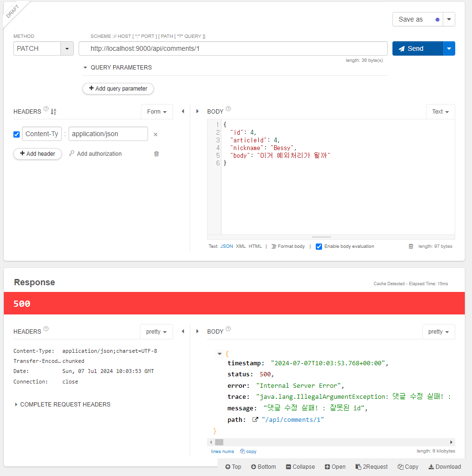This screenshot has width=472, height=476.
Task: Switch body syntax to XML
Action: point(241,246)
